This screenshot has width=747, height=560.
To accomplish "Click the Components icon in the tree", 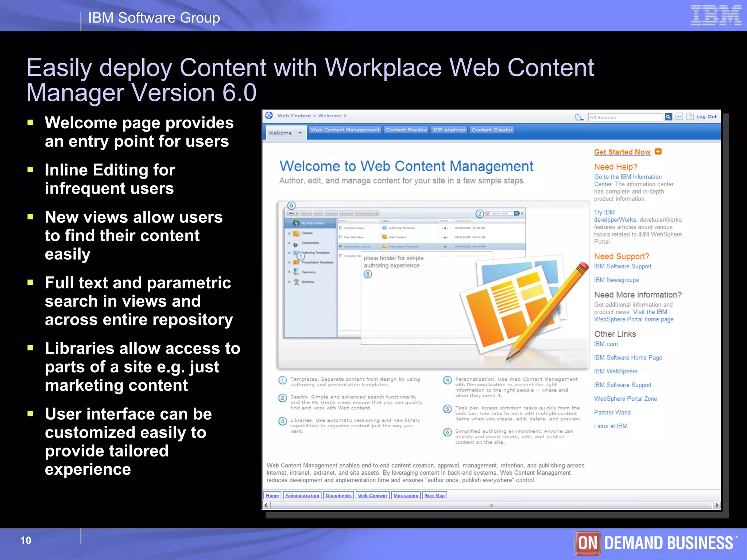I will [x=296, y=244].
